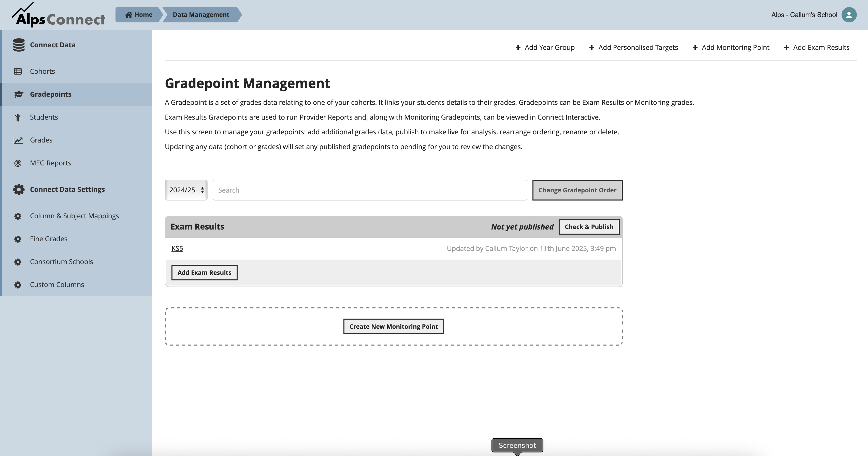Click the Consortium Schools gear icon

point(18,262)
